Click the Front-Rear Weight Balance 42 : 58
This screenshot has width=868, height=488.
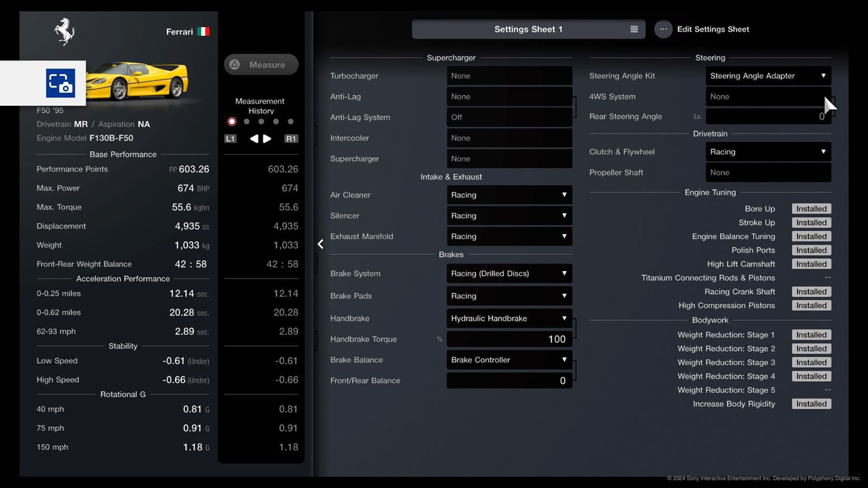tap(191, 264)
